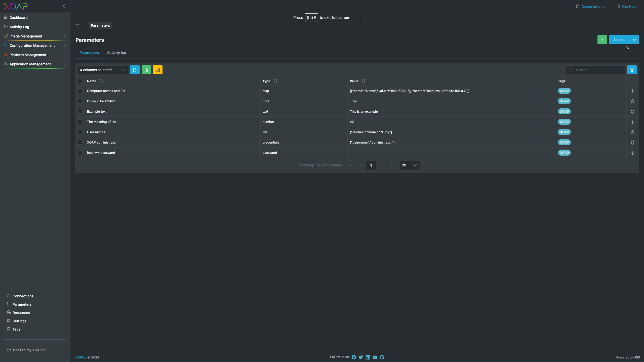Open the blue file export icon

coord(135,70)
